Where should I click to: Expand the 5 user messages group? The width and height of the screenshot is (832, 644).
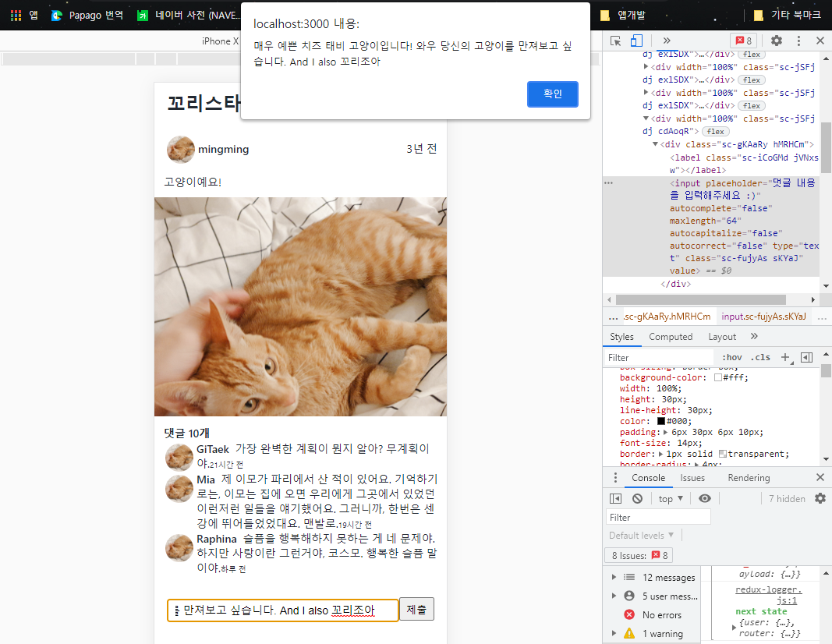pos(614,596)
